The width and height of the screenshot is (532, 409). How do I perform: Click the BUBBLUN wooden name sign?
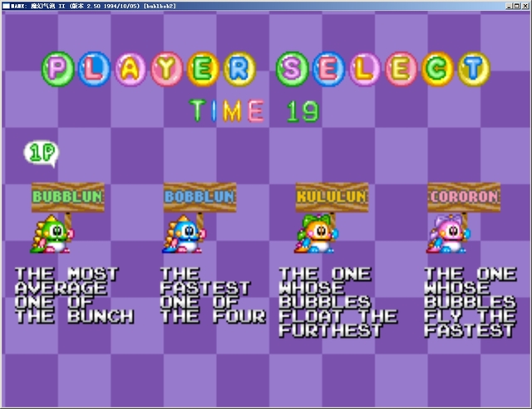tap(68, 197)
